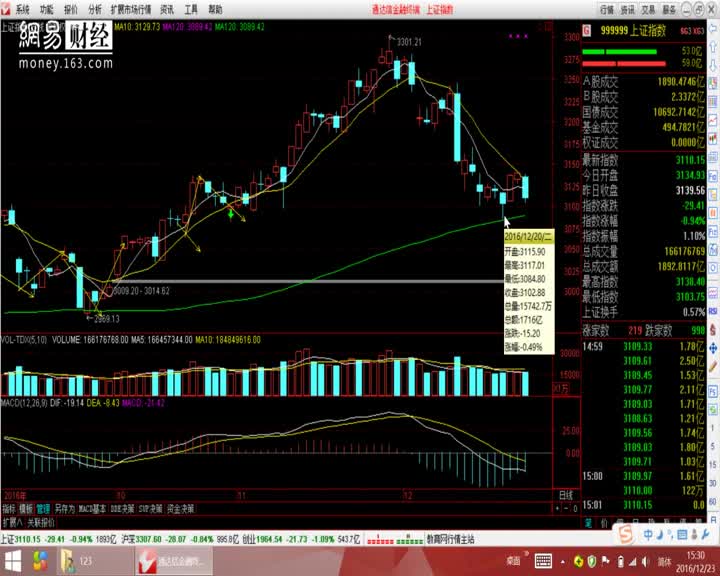Show hidden tray icons arrow
720x576 pixels.
pos(562,562)
